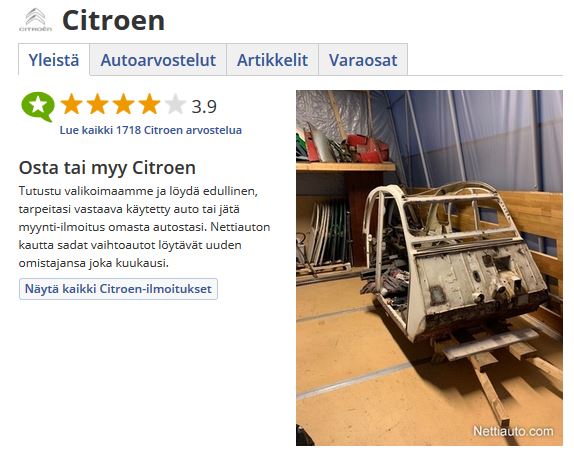Click the second orange rating star
Screen dimensions: 574x458
click(97, 104)
